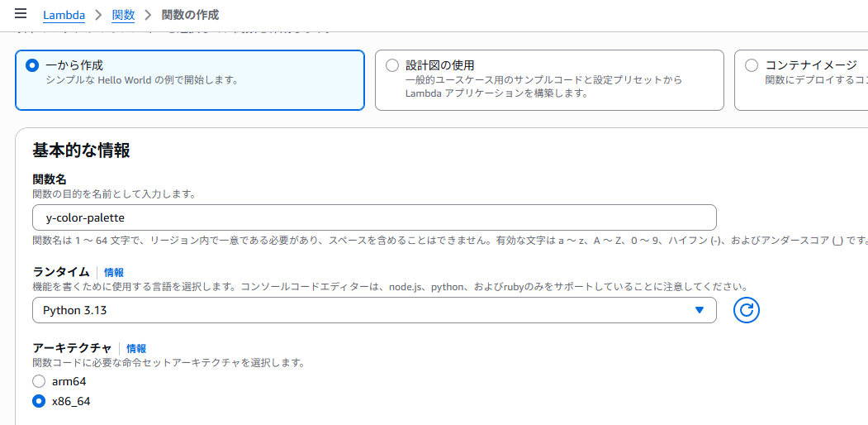Open 情報 link next to アーキテクチャ
Viewport: 868px width, 425px height.
136,349
